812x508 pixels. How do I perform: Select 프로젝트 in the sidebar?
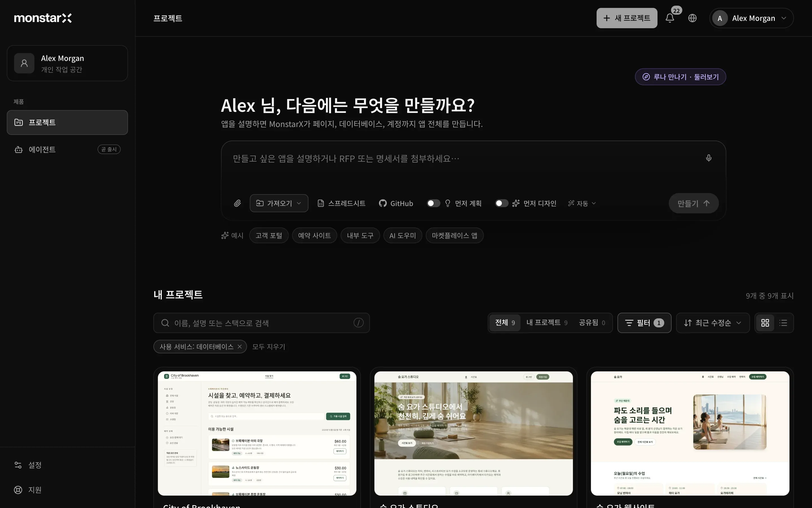point(67,122)
